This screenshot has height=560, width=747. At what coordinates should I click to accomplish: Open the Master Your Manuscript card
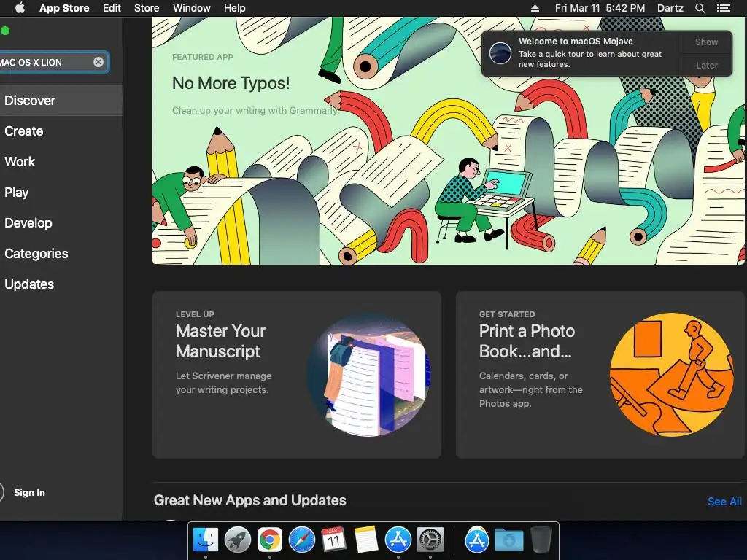[x=297, y=375]
